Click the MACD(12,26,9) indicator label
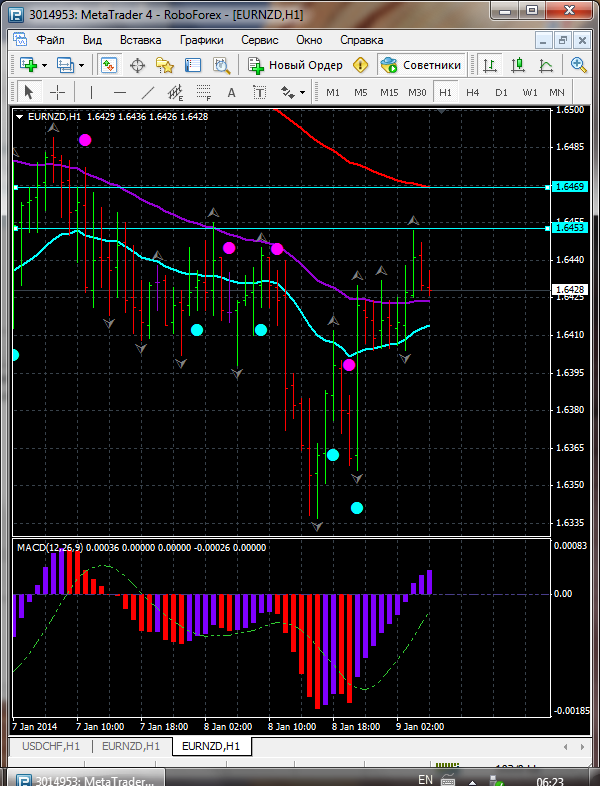Viewport: 600px width, 786px height. (50, 547)
